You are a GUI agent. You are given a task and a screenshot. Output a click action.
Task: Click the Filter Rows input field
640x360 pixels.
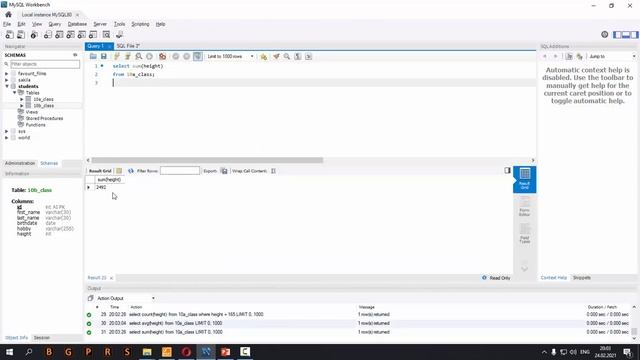click(180, 171)
